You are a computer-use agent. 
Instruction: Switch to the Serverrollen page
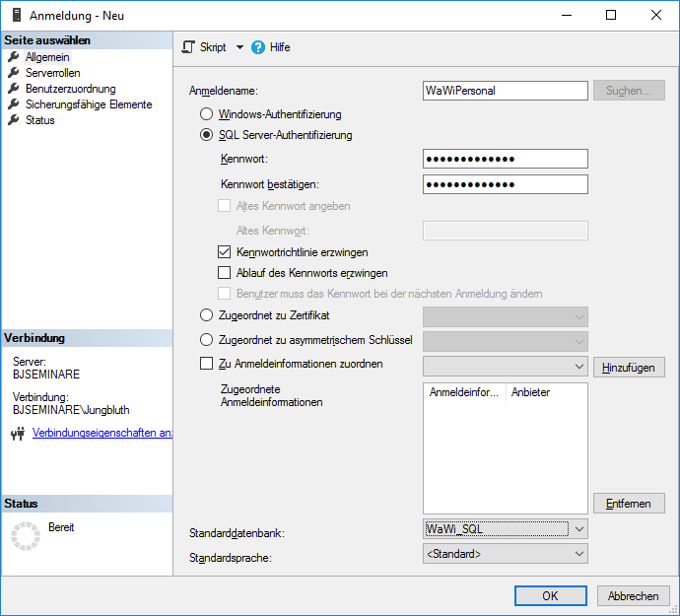(x=53, y=73)
